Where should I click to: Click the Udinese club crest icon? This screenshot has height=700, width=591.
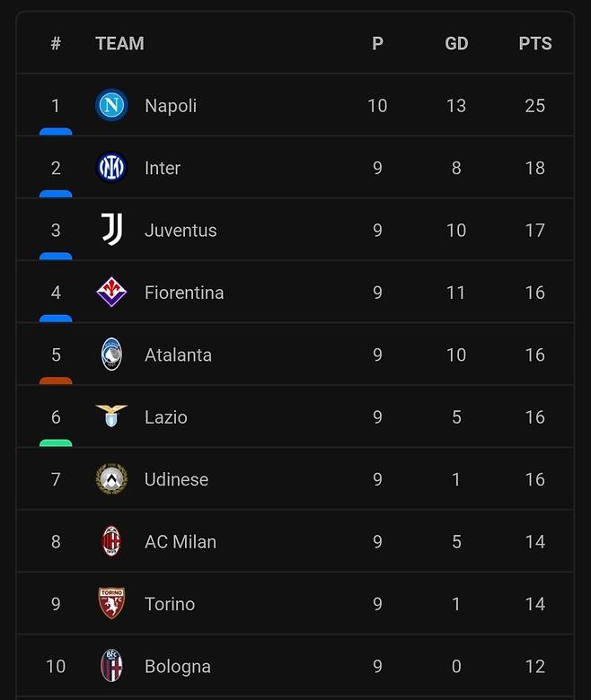111,479
